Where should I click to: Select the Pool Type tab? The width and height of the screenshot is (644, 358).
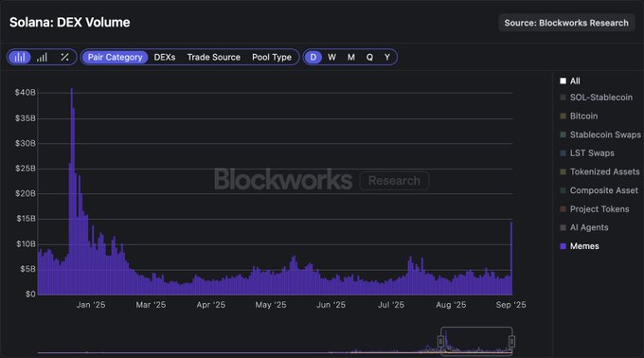(272, 57)
